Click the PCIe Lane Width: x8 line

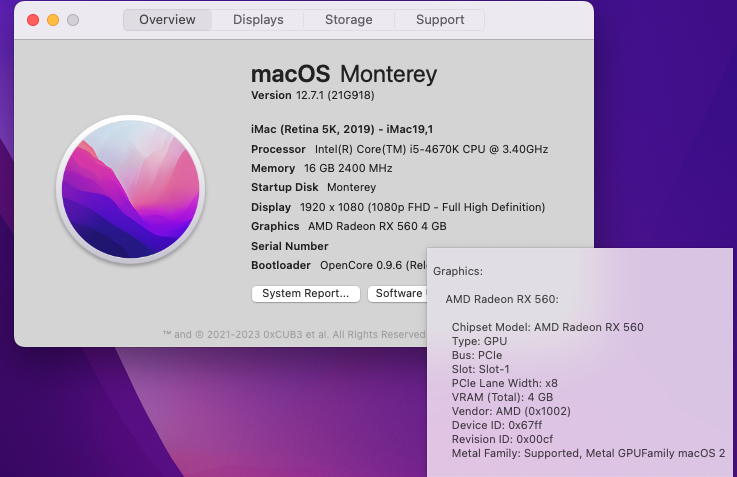point(505,383)
